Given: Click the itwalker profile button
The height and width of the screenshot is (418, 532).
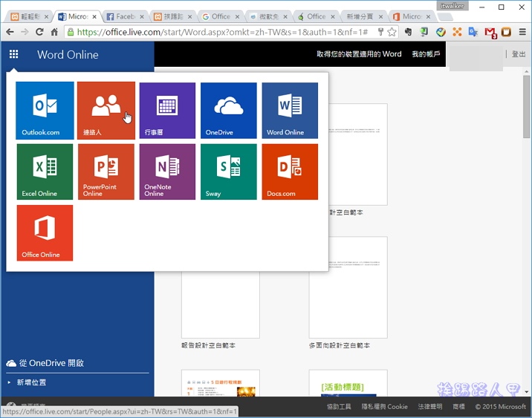Looking at the screenshot, I should [452, 6].
